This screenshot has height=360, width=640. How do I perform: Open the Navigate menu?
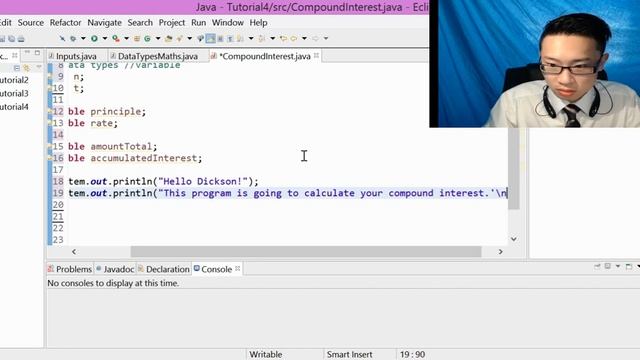(104, 22)
